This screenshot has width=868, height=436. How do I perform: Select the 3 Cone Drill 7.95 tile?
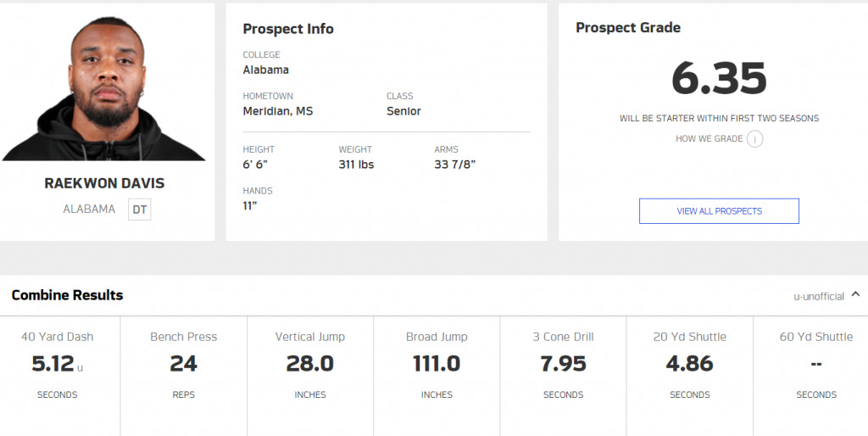(x=564, y=376)
